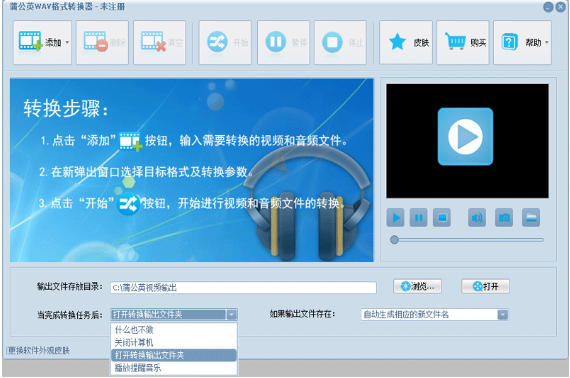The height and width of the screenshot is (378, 570).
Task: Click the delete file toolbar button
Action: tap(102, 43)
